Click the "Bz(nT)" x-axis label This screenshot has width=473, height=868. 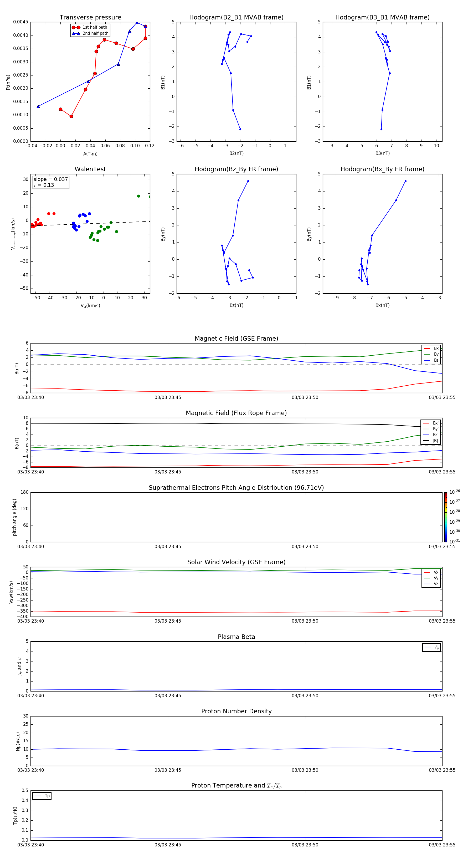(x=236, y=306)
